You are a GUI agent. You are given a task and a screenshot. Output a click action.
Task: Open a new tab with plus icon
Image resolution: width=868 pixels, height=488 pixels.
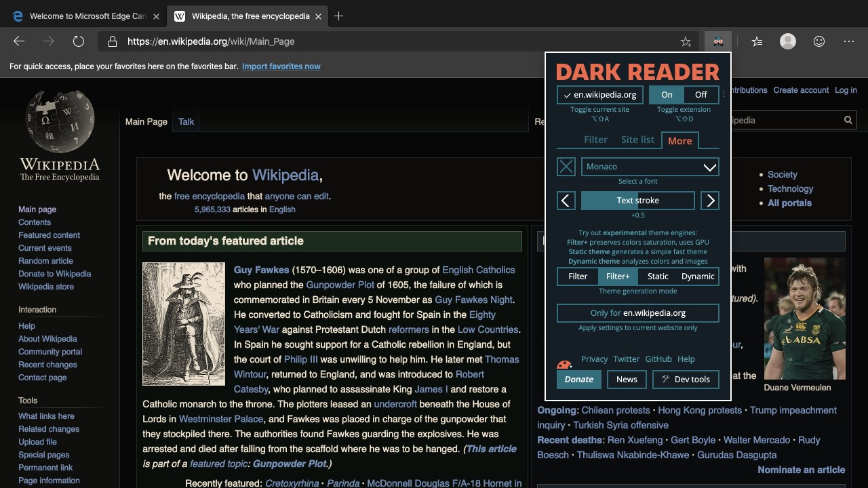[x=338, y=16]
